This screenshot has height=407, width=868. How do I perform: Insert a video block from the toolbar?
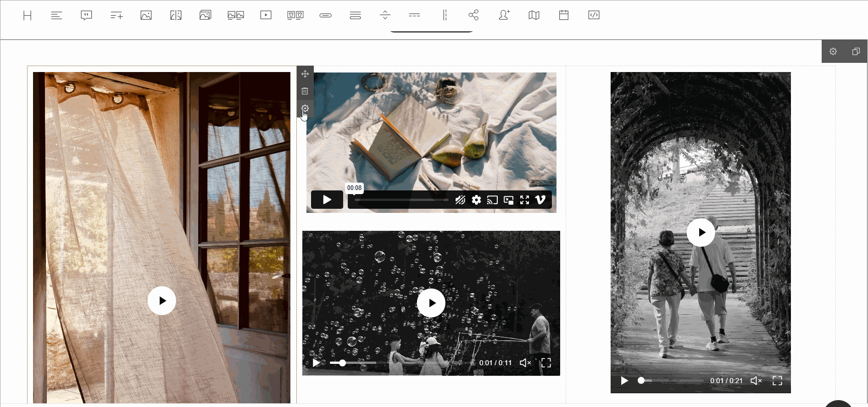266,15
